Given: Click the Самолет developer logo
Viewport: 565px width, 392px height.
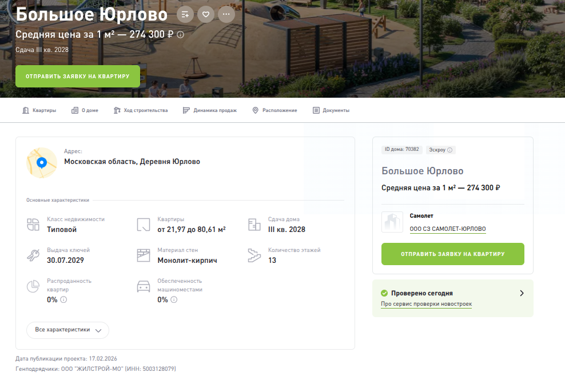Looking at the screenshot, I should tap(392, 222).
